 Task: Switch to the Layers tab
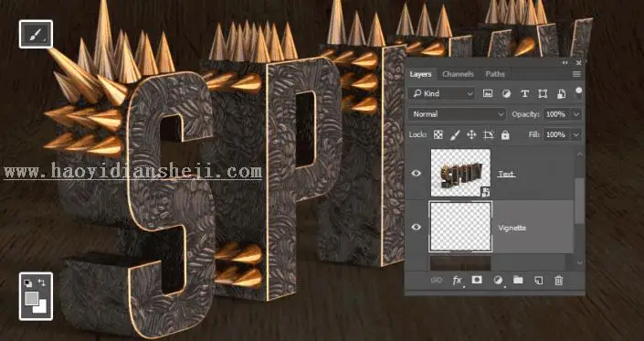pyautogui.click(x=420, y=74)
